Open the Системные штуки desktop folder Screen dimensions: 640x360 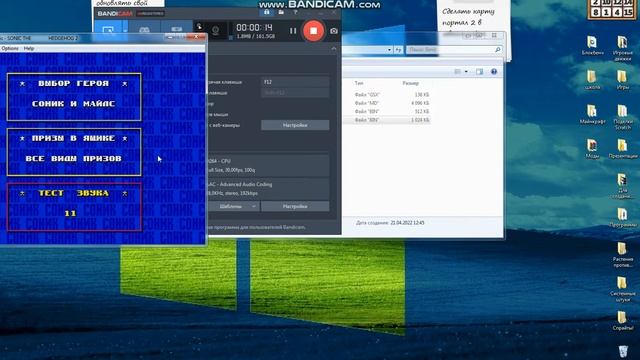click(x=622, y=289)
